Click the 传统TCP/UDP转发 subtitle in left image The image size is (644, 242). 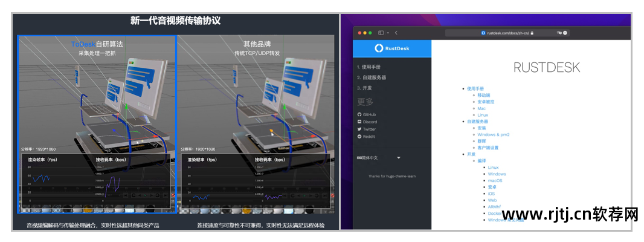(257, 53)
